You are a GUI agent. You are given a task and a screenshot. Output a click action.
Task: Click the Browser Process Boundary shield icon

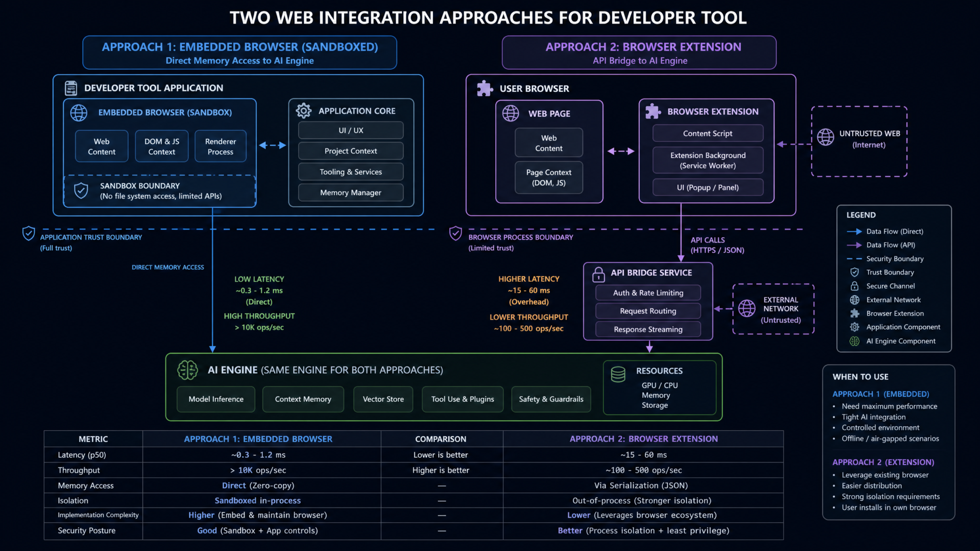pos(456,233)
